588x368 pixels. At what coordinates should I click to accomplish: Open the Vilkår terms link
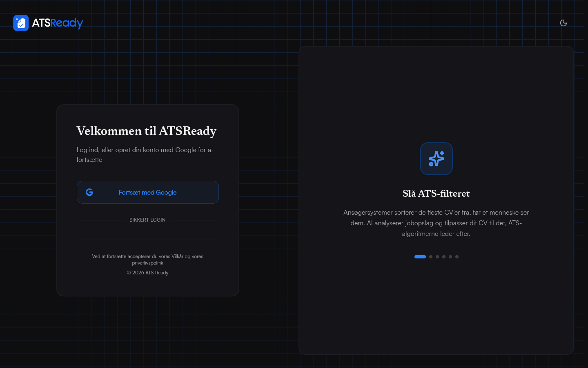click(177, 256)
